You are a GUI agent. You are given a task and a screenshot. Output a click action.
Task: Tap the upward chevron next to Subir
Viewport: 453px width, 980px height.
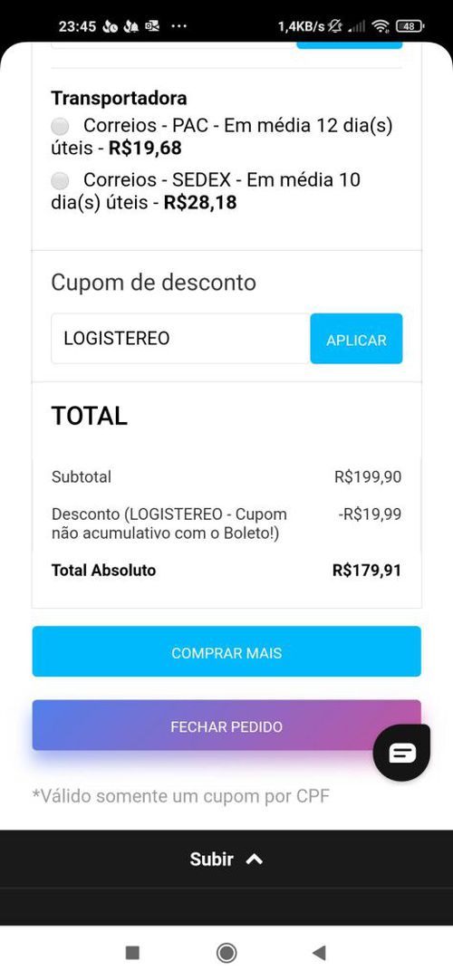click(x=255, y=860)
